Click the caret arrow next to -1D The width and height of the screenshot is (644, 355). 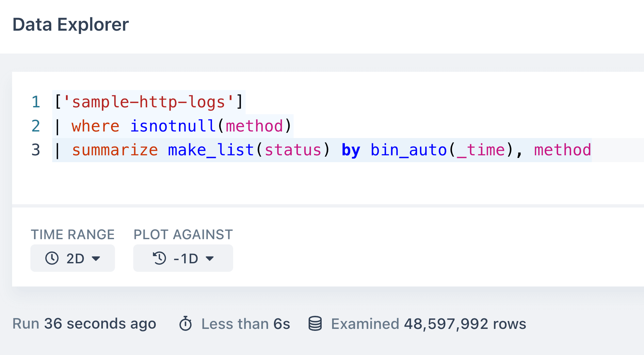[x=210, y=259]
